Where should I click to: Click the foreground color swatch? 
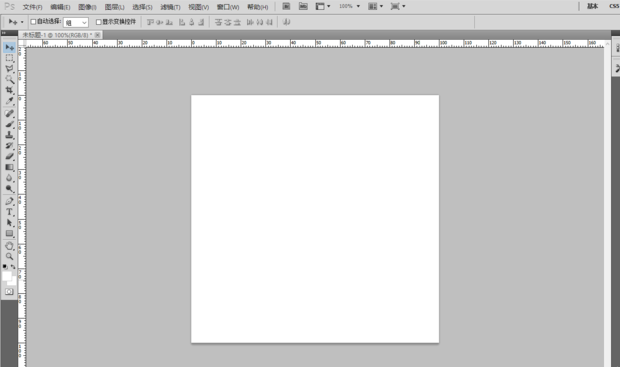tap(7, 276)
